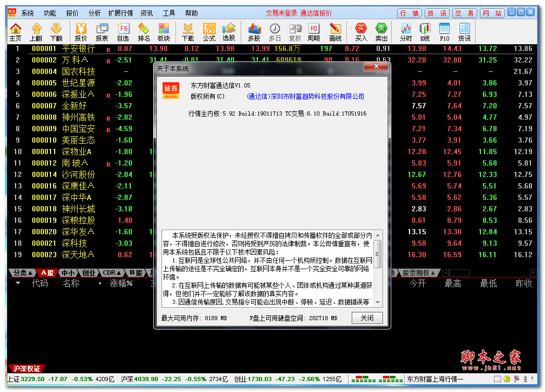Screen dimensions: 545x392
Task: Click the 周期 F8 period icon
Action: click(x=314, y=32)
